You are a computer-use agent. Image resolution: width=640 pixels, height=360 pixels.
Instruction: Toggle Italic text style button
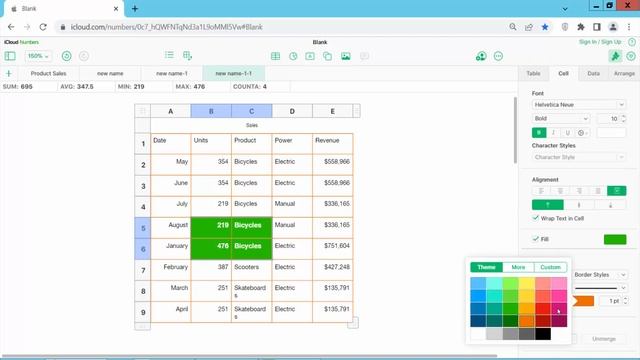[553, 133]
